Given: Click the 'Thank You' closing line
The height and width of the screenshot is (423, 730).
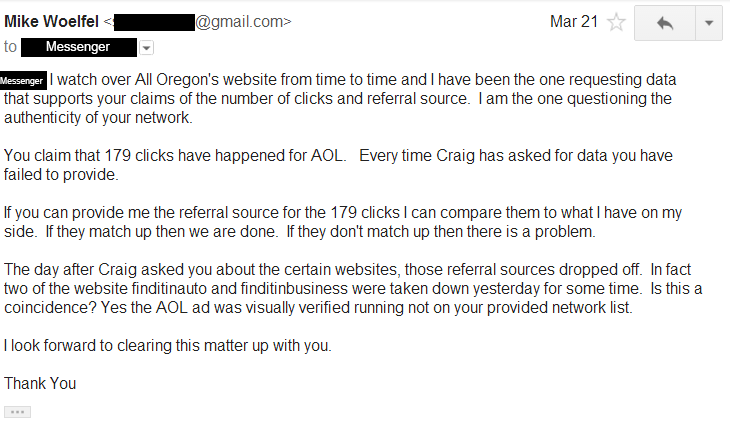Looking at the screenshot, I should [40, 383].
